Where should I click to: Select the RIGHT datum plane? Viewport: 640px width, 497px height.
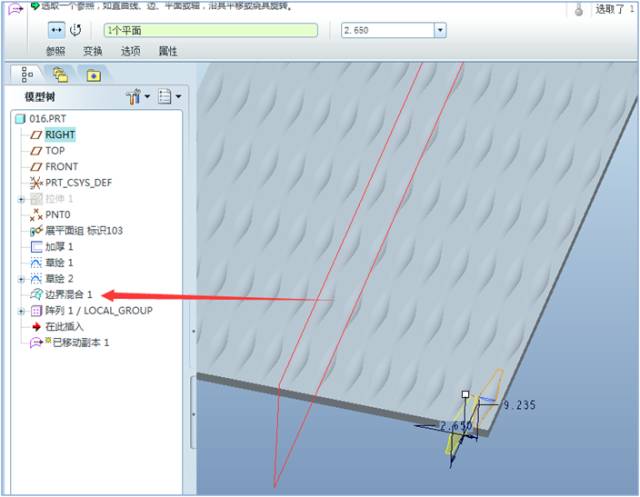point(59,135)
